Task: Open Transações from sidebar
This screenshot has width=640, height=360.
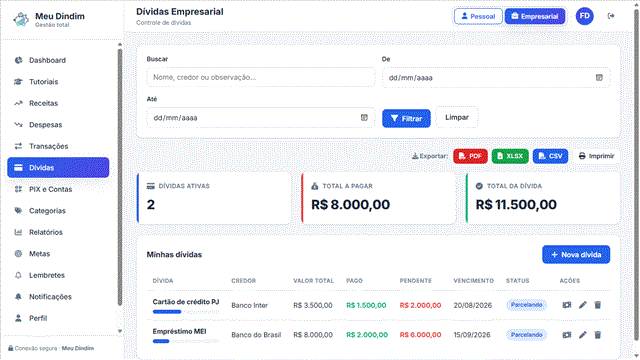Action: pyautogui.click(x=58, y=146)
